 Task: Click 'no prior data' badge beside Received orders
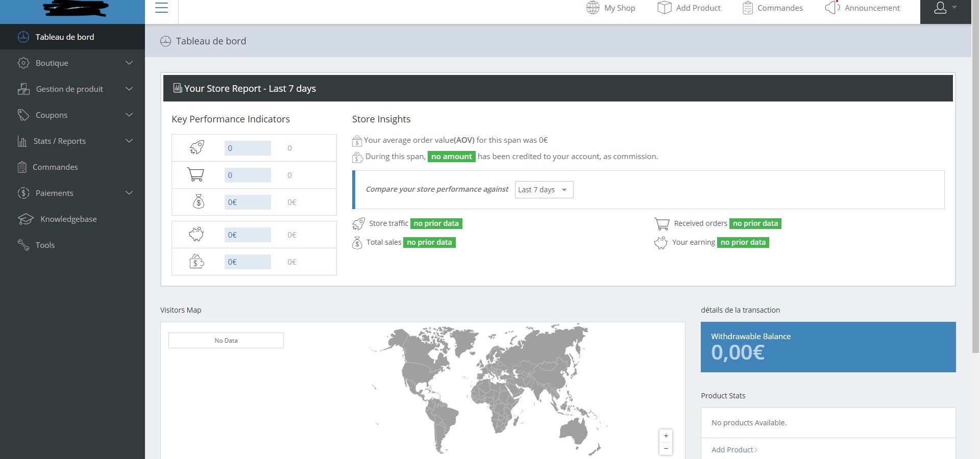755,223
